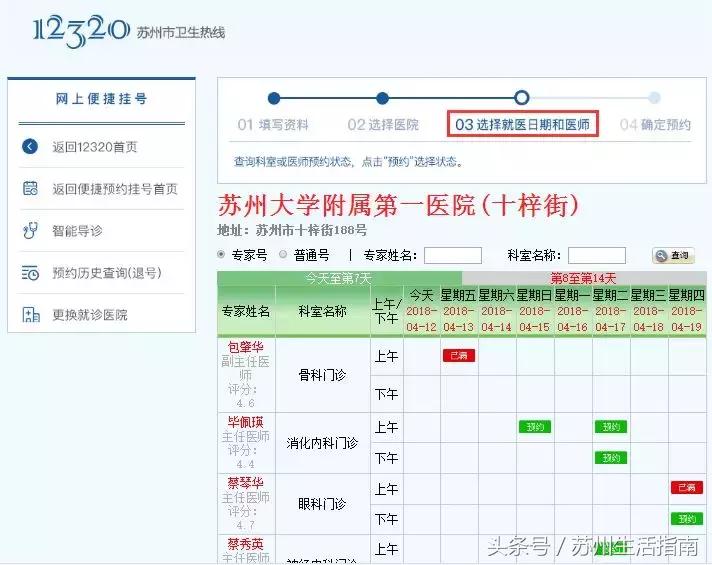This screenshot has height=565, width=712.
Task: Switch to 第8至第14天 tab
Action: (x=583, y=278)
